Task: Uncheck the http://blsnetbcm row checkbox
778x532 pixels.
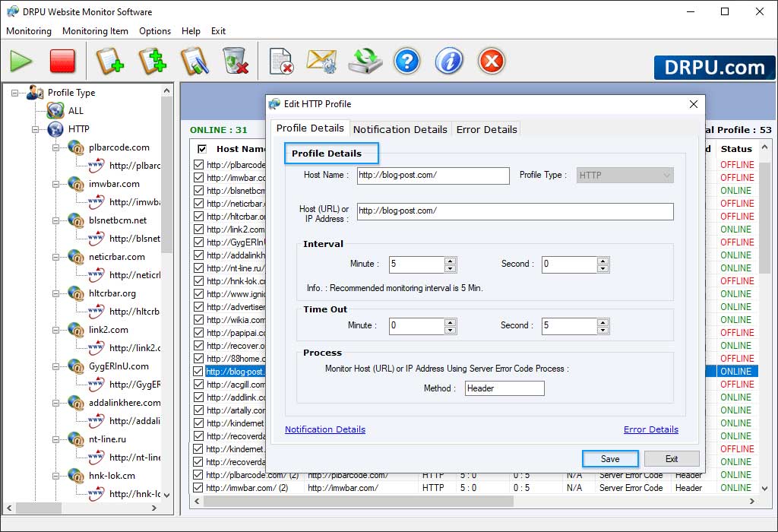Action: coord(198,191)
